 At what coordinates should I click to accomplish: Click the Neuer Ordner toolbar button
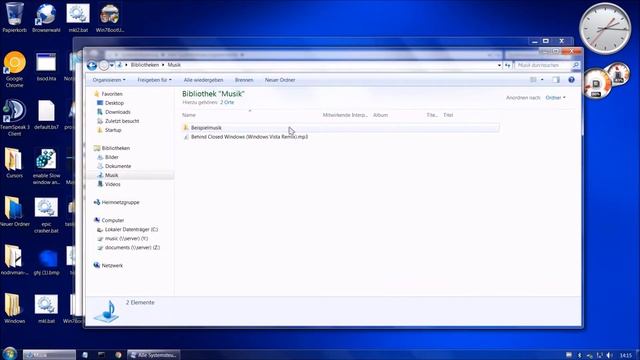pyautogui.click(x=280, y=80)
